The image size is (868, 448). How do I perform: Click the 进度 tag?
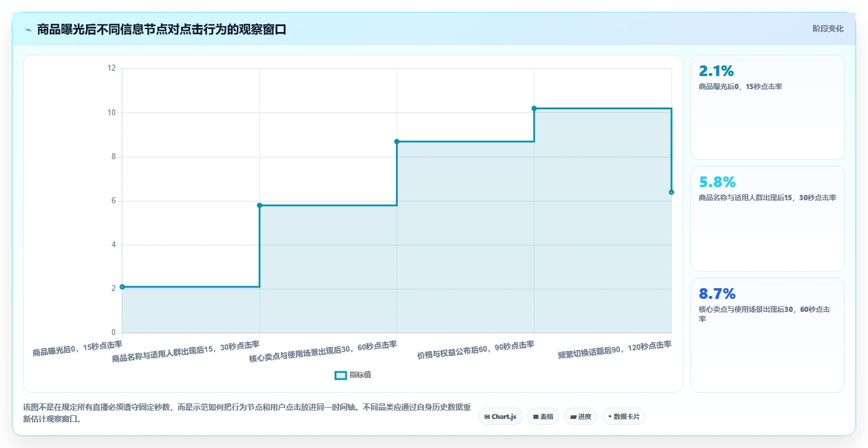pos(581,417)
